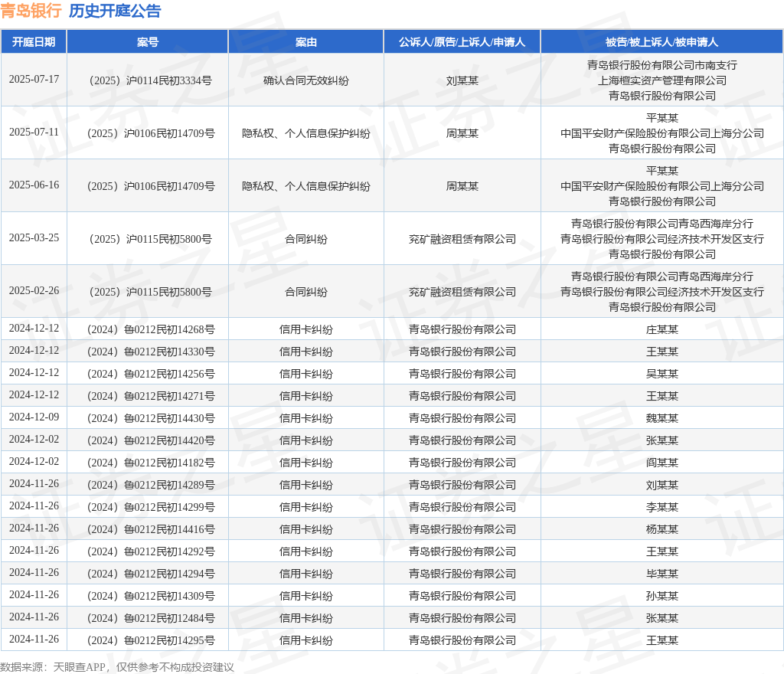The height and width of the screenshot is (674, 784).
Task: Click defendant 张某某 in the 14420号 row
Action: [x=662, y=440]
